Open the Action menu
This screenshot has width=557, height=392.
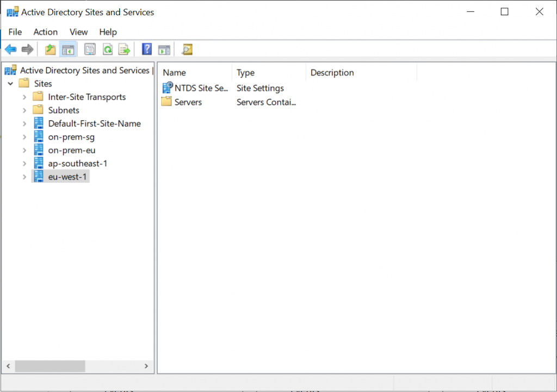tap(45, 32)
